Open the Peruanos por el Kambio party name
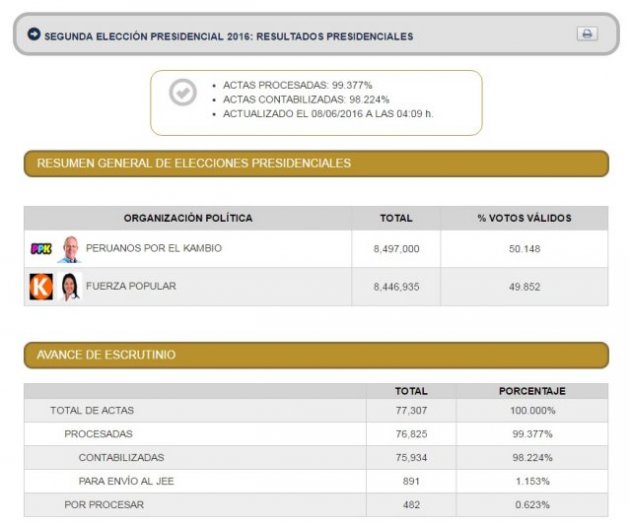 point(154,248)
